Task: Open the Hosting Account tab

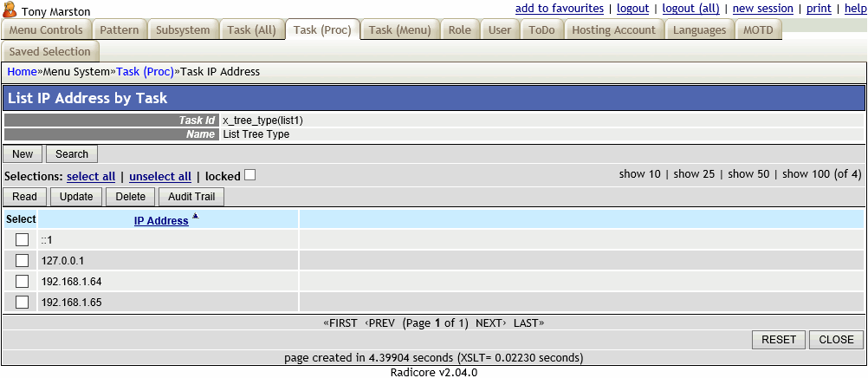Action: [613, 30]
